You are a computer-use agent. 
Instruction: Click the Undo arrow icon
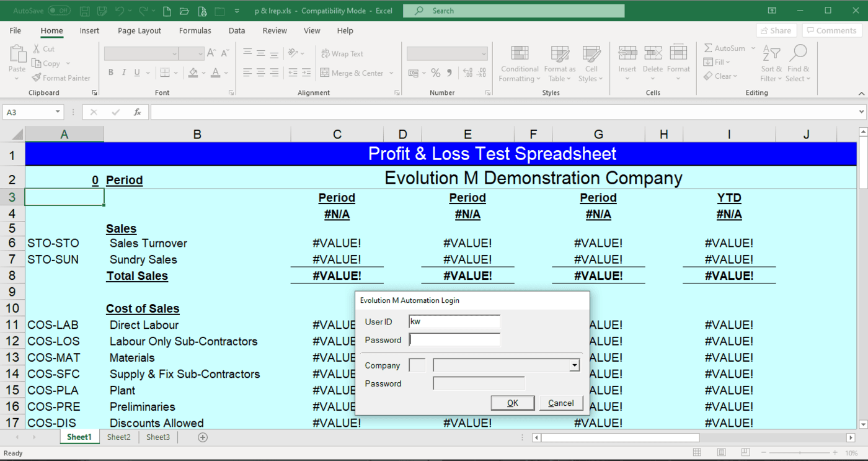click(x=119, y=11)
